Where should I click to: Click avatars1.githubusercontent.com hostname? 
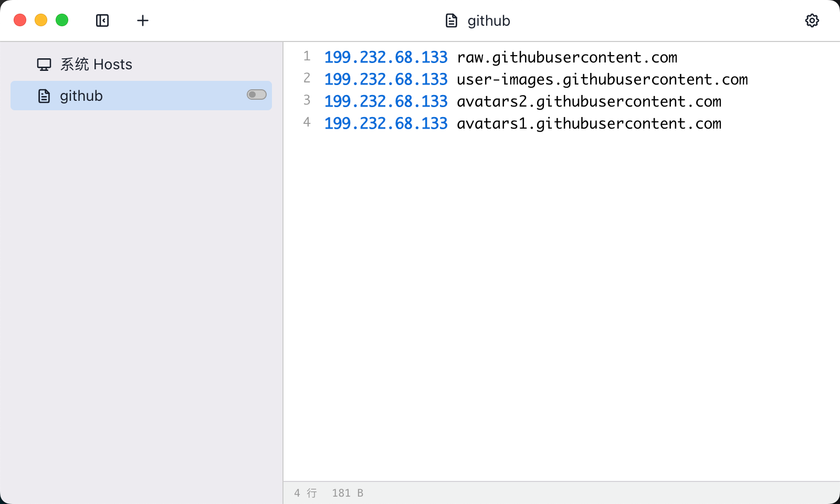point(589,123)
